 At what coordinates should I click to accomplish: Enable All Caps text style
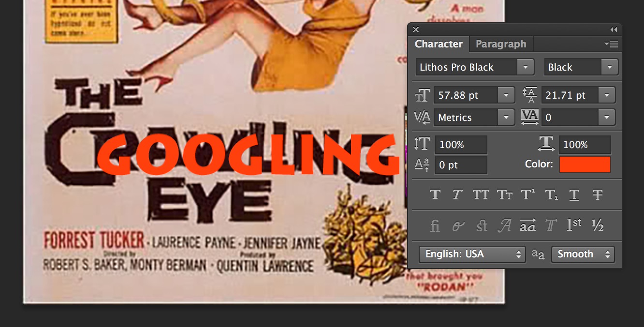coord(481,194)
